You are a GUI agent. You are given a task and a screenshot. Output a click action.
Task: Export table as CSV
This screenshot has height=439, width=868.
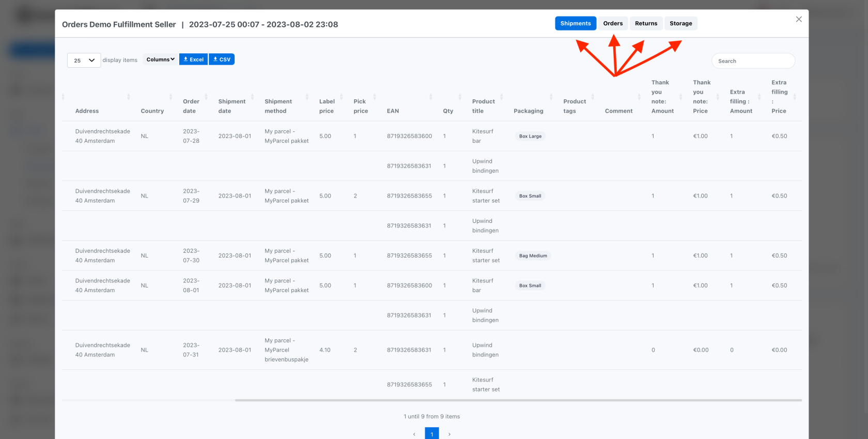click(222, 59)
